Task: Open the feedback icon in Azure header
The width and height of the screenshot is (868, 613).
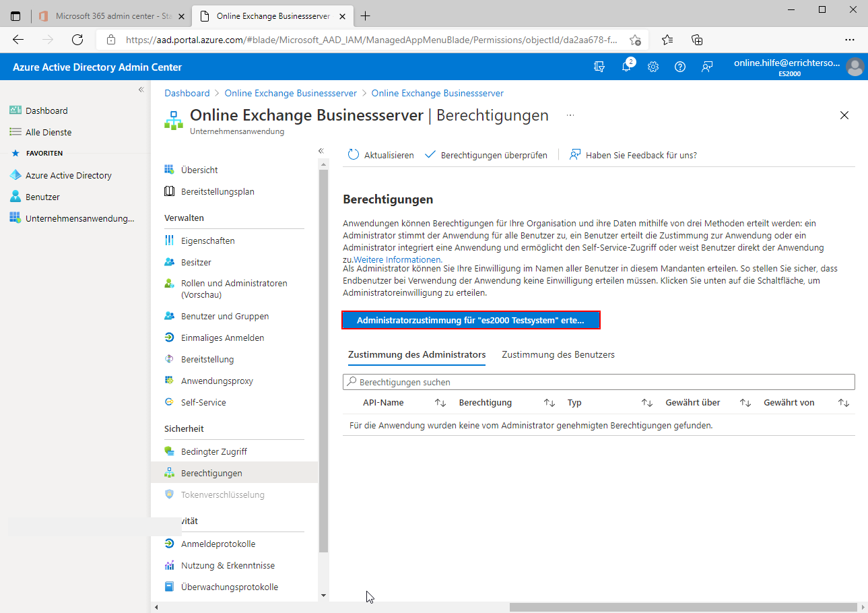Action: click(706, 67)
